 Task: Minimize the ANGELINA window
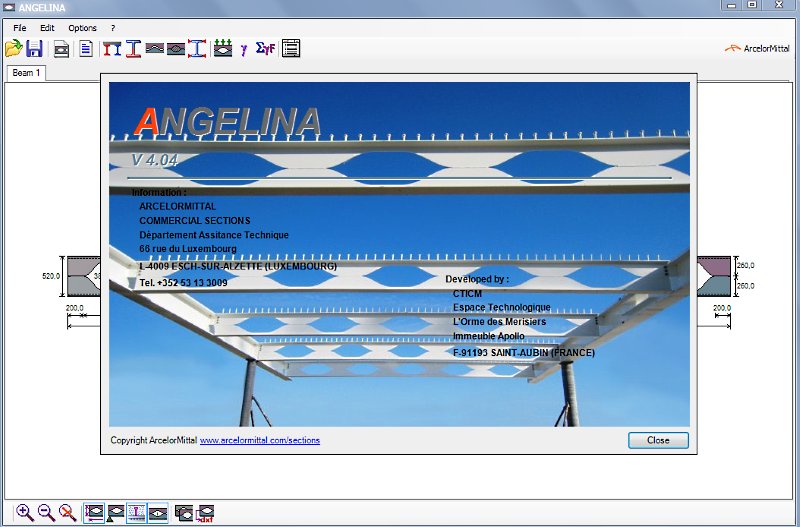pyautogui.click(x=732, y=5)
